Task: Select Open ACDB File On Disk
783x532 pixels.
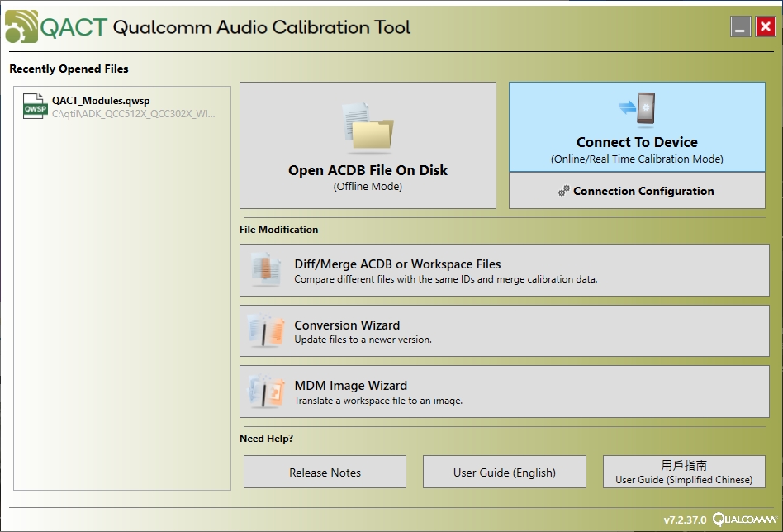Action: [x=368, y=170]
